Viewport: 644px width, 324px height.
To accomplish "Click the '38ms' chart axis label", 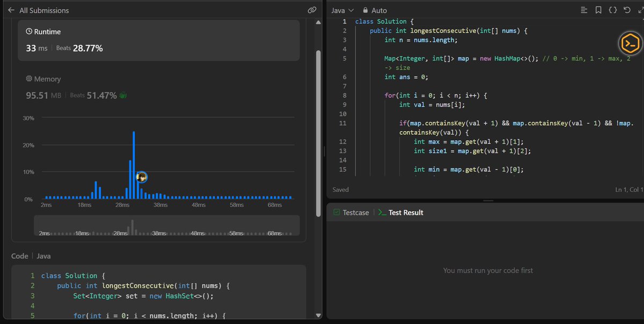I will click(x=160, y=205).
